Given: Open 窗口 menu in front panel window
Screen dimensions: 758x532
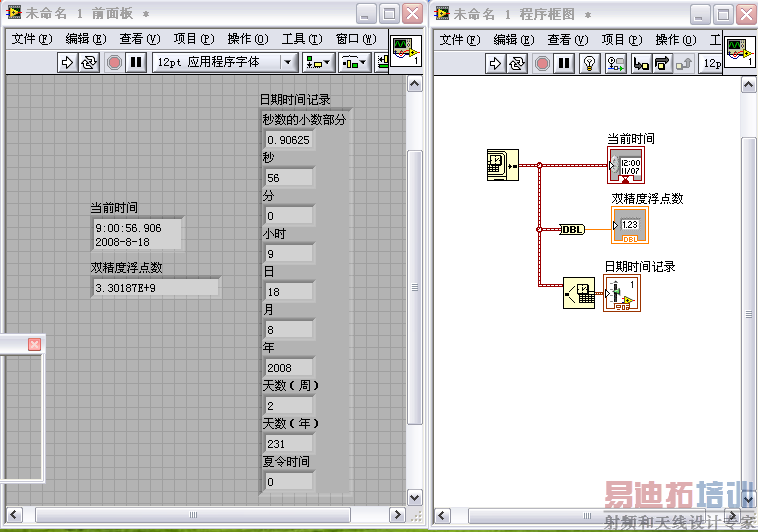Looking at the screenshot, I should (x=356, y=39).
